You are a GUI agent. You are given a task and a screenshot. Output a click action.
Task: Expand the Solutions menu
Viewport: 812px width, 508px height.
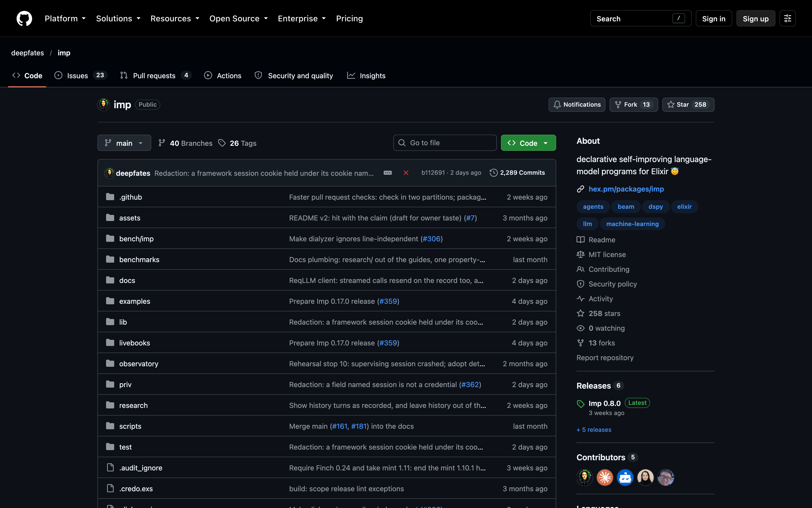118,19
